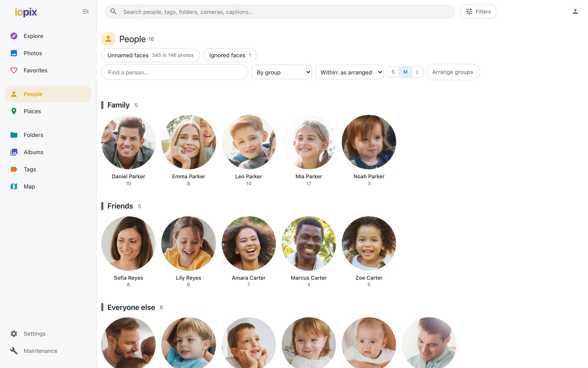Open the Filters button
The image size is (588, 368).
(478, 12)
